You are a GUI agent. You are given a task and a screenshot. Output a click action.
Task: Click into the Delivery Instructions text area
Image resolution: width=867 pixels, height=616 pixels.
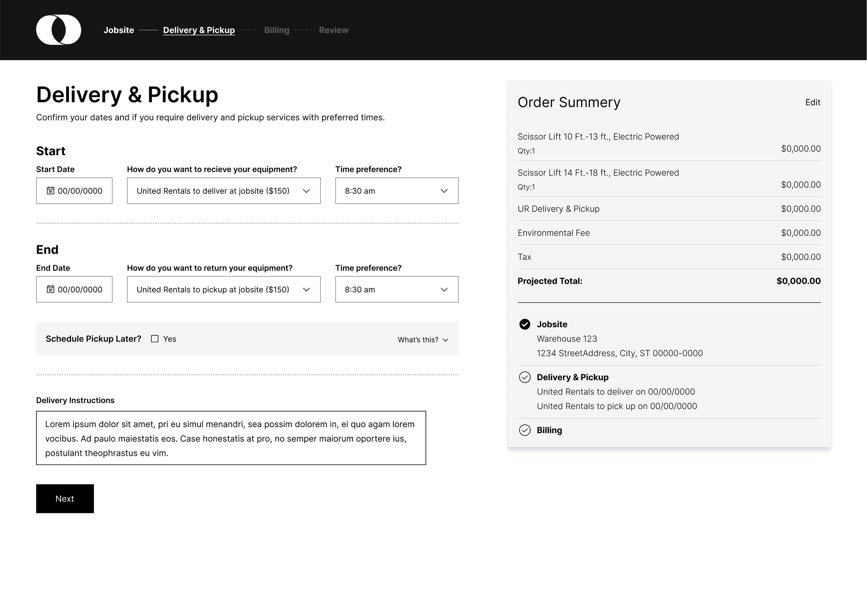231,438
